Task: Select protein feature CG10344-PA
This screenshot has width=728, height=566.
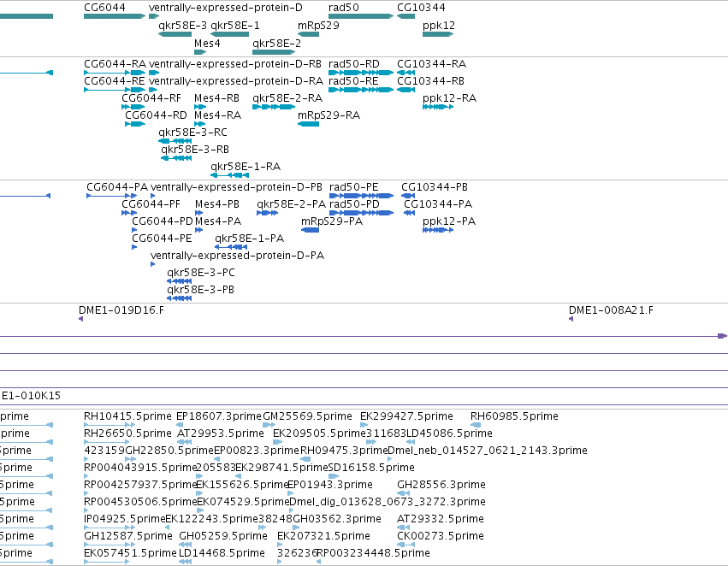Action: [x=438, y=204]
